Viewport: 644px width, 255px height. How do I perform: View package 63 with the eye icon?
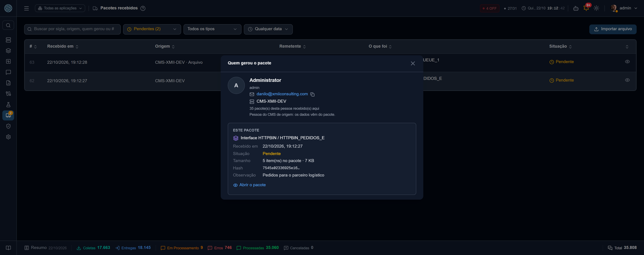point(627,62)
